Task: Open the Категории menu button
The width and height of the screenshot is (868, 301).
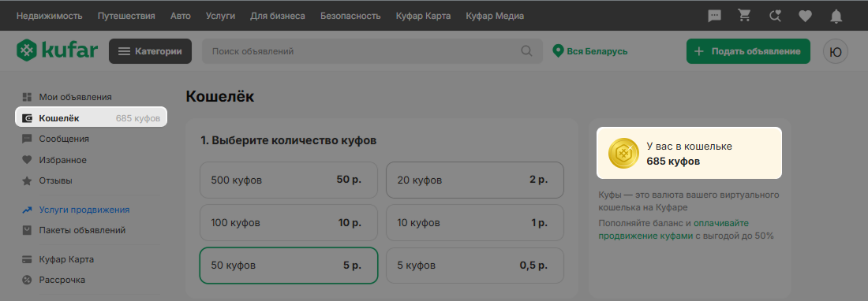Action: [150, 51]
